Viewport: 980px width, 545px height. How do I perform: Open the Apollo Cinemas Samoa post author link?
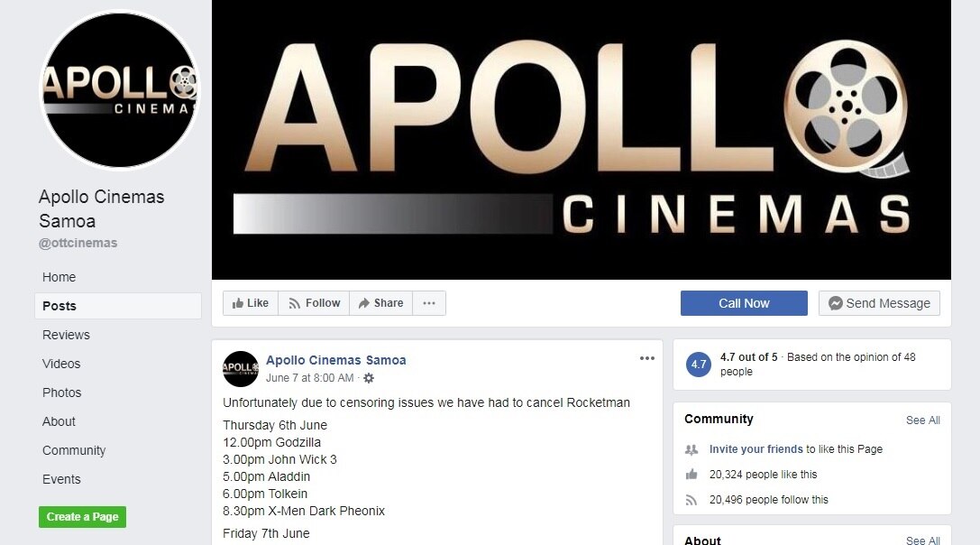(x=335, y=359)
